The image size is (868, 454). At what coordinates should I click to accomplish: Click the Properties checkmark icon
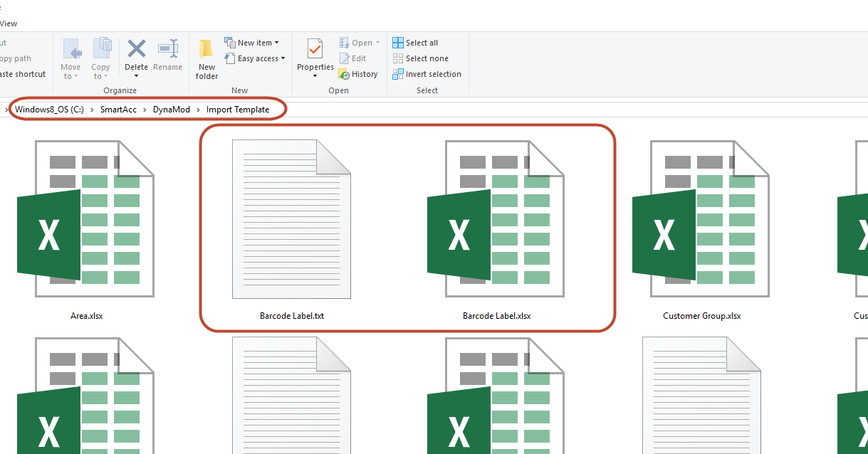315,49
